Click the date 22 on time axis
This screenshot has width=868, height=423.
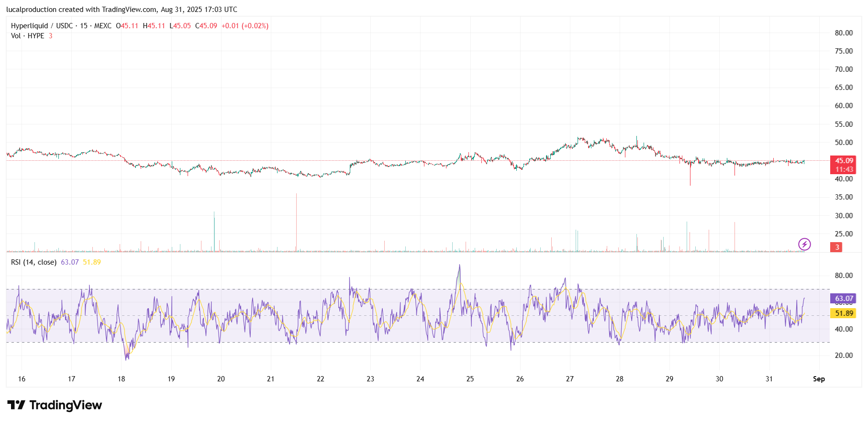tap(321, 379)
